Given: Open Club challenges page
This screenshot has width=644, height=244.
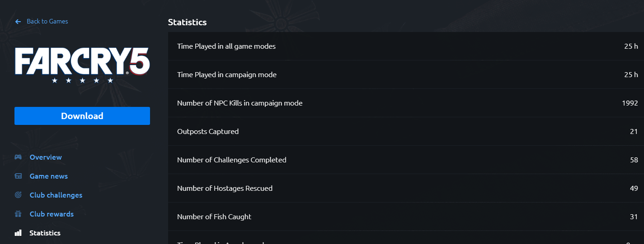Looking at the screenshot, I should [x=56, y=195].
